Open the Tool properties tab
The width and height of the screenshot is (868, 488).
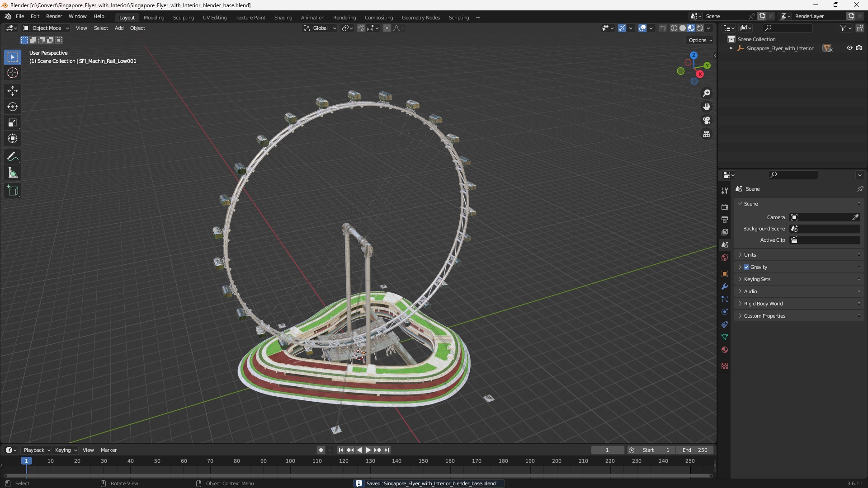pos(725,191)
